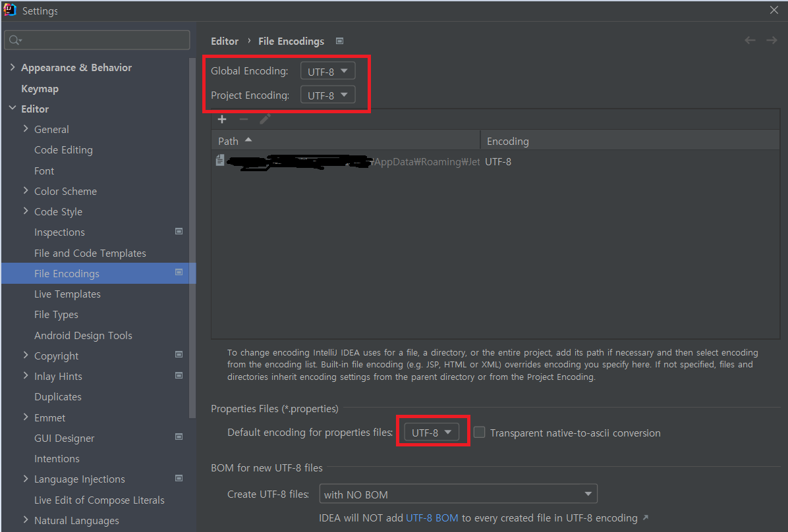Screen dimensions: 788x532
Task: Close the Settings dialog
Action: tap(774, 10)
